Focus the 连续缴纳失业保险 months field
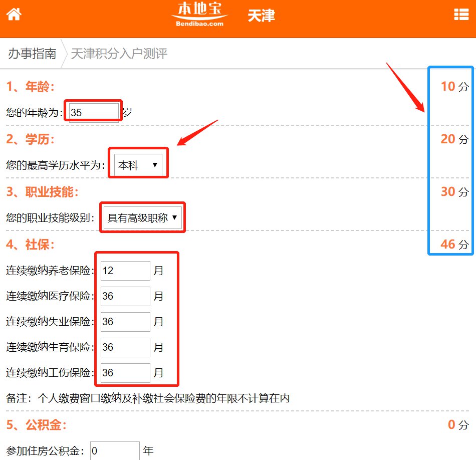This screenshot has width=476, height=460. click(x=125, y=322)
